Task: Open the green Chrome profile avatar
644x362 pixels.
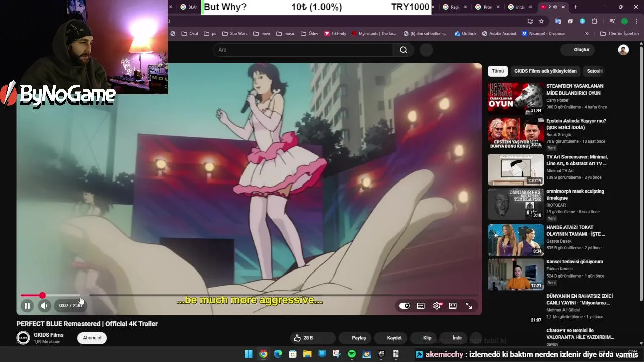Action: [x=624, y=21]
